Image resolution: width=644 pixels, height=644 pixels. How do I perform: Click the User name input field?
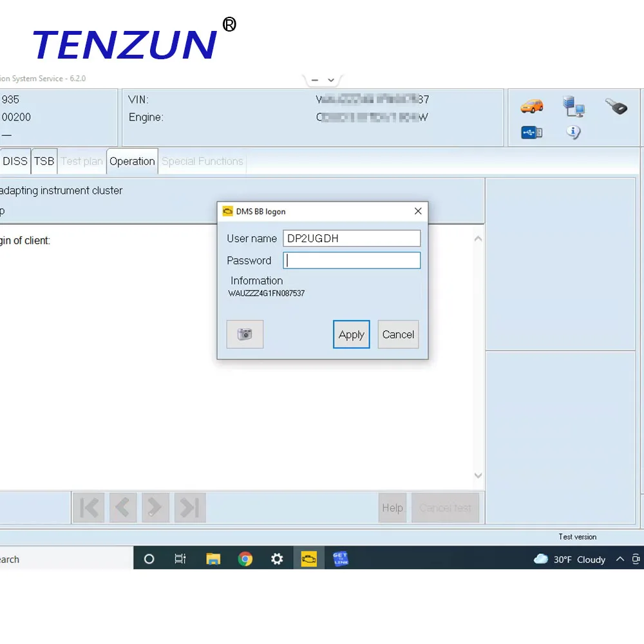pyautogui.click(x=352, y=238)
